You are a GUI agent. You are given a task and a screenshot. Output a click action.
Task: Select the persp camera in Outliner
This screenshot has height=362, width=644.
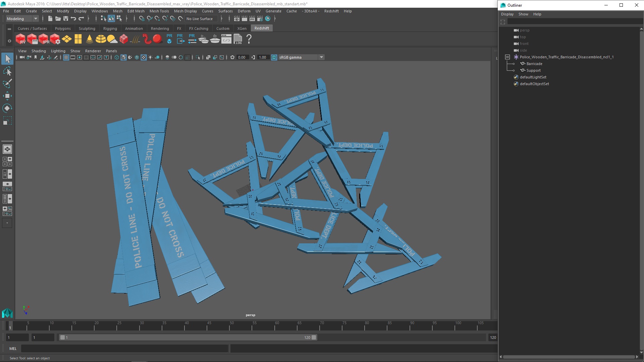coord(524,30)
